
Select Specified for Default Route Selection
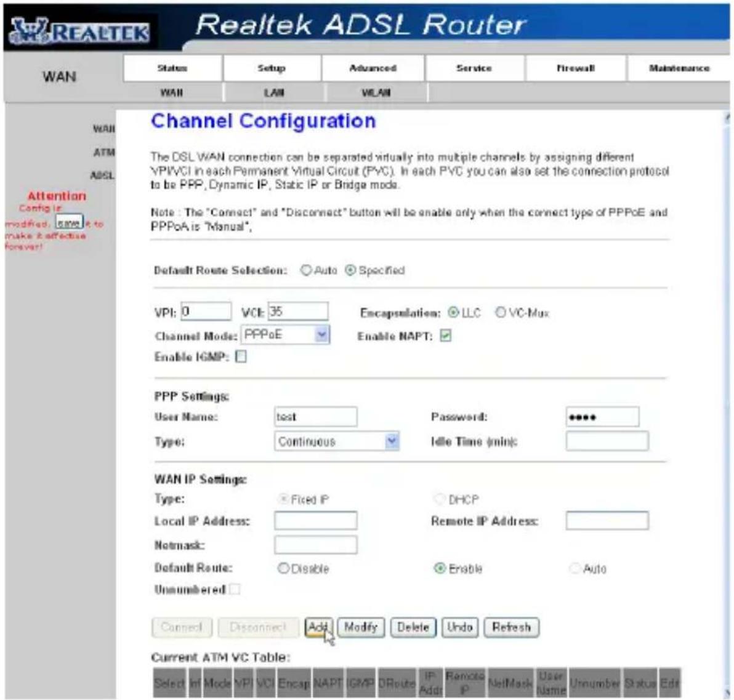click(350, 270)
